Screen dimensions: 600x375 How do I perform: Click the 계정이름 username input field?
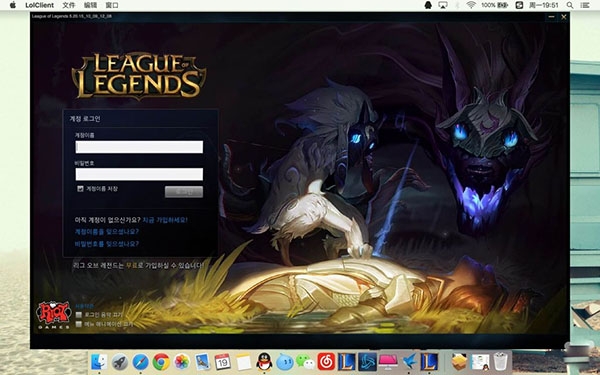(x=139, y=147)
